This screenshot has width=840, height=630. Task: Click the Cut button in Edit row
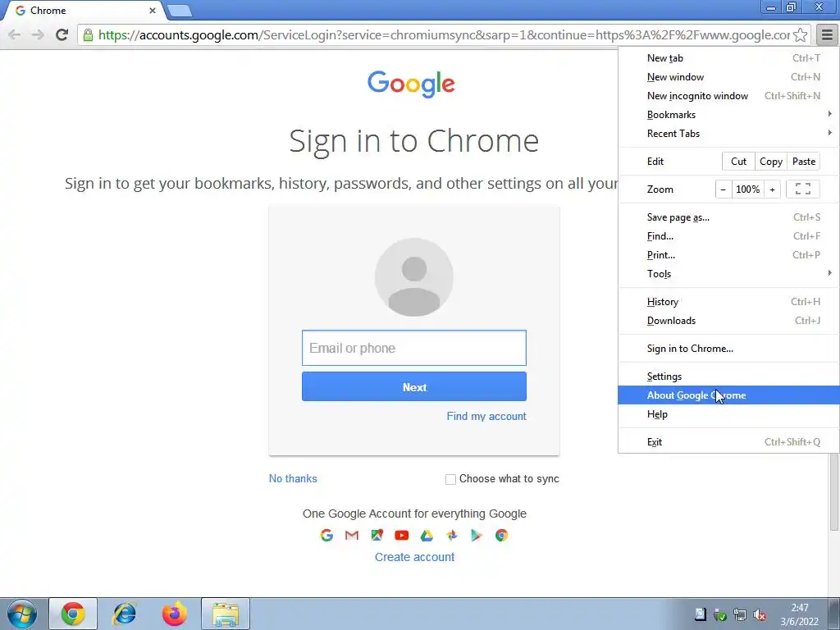(738, 162)
